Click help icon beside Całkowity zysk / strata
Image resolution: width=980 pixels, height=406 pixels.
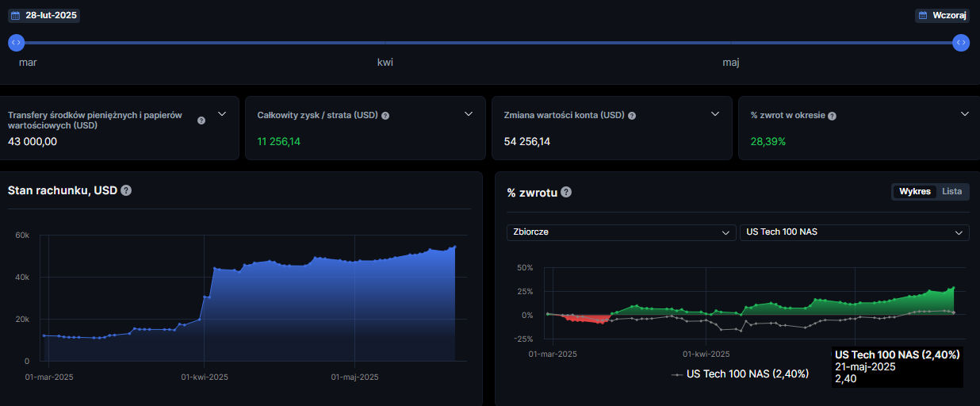coord(385,116)
